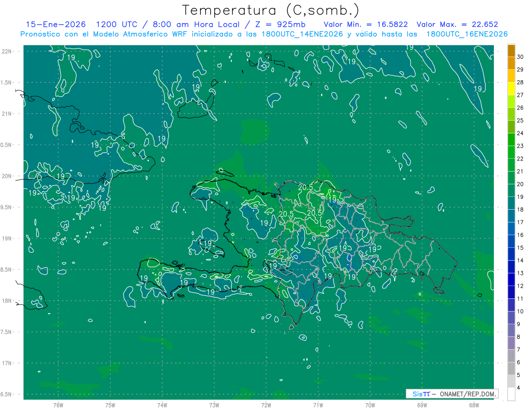This screenshot has width=532, height=411.
Task: Click the '71W' longitude axis label
Action: [318, 405]
